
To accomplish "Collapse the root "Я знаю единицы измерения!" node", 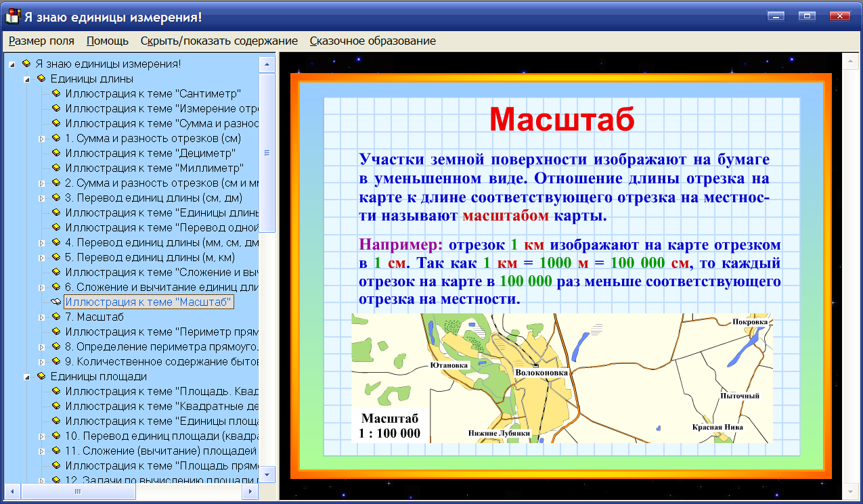I will [12, 64].
